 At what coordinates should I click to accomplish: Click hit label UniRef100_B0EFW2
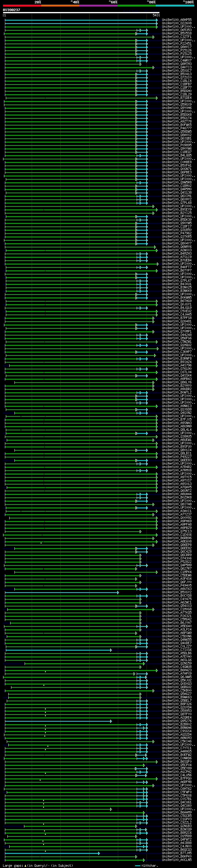point(177,755)
